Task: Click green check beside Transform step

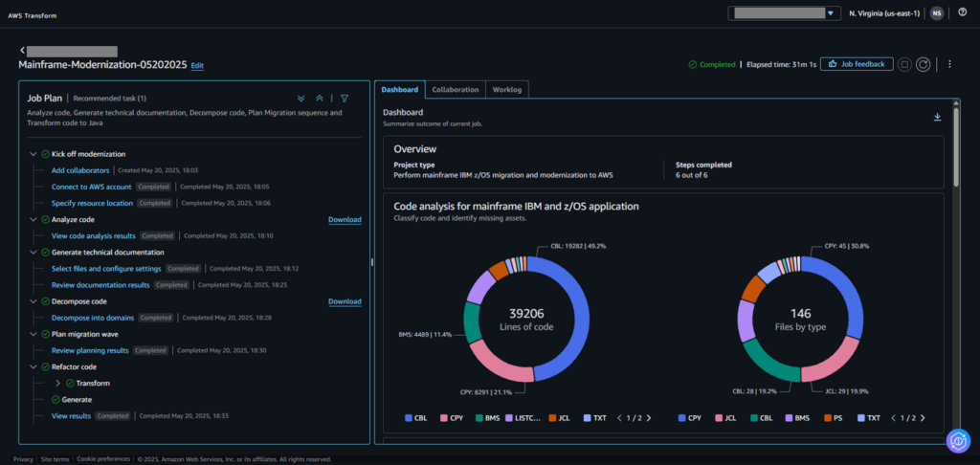Action: point(70,383)
